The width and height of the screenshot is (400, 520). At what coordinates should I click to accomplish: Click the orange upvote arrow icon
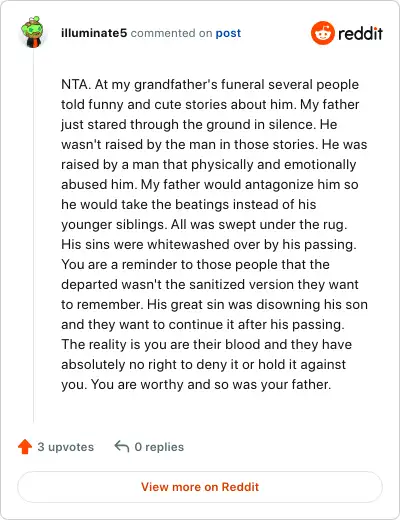(25, 447)
